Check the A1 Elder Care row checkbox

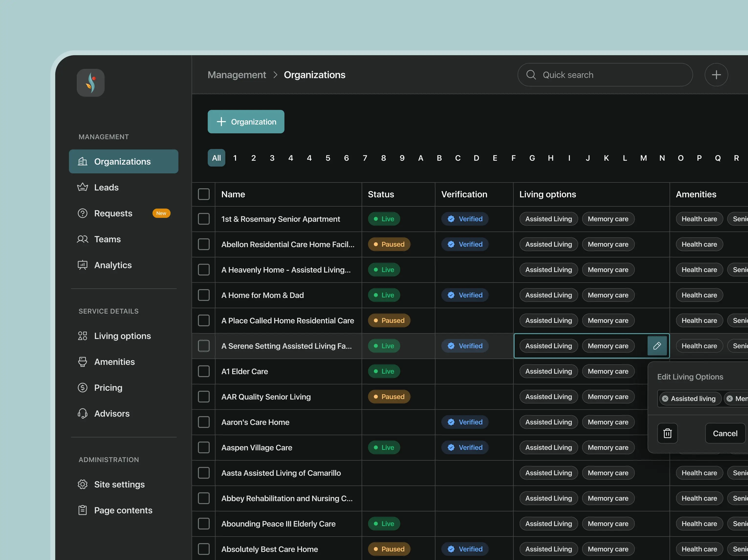(x=204, y=371)
